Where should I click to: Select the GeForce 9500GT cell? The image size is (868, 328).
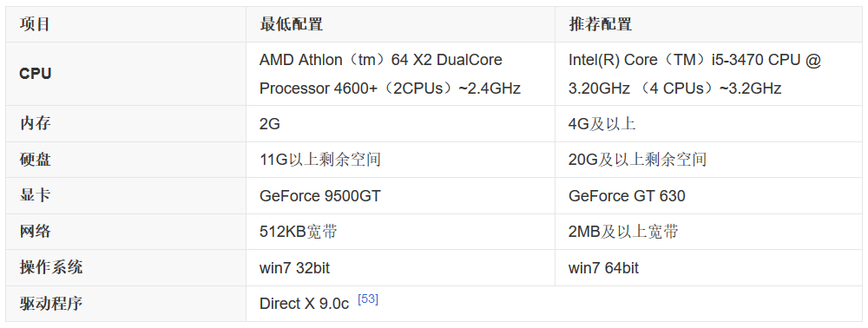tap(400, 195)
